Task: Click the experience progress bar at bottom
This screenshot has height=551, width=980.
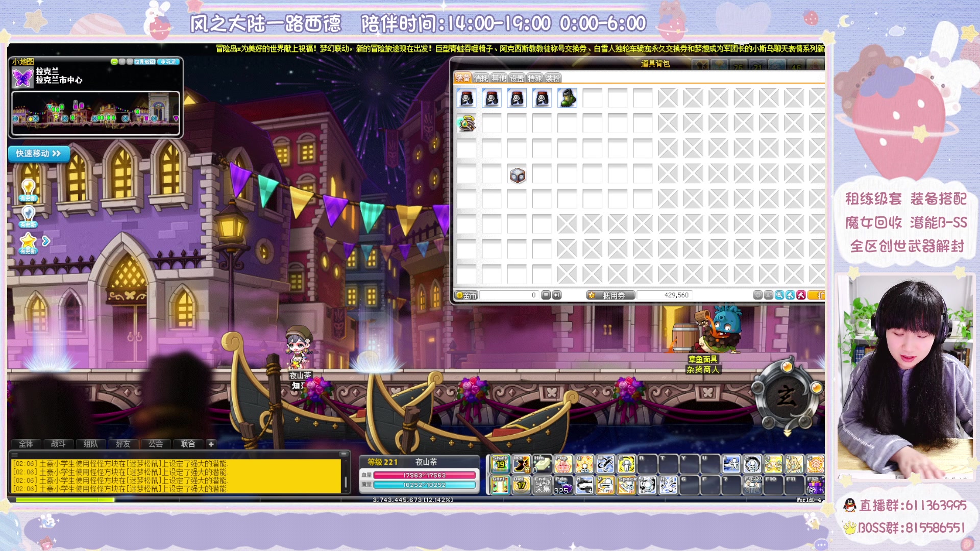Action: (416, 500)
